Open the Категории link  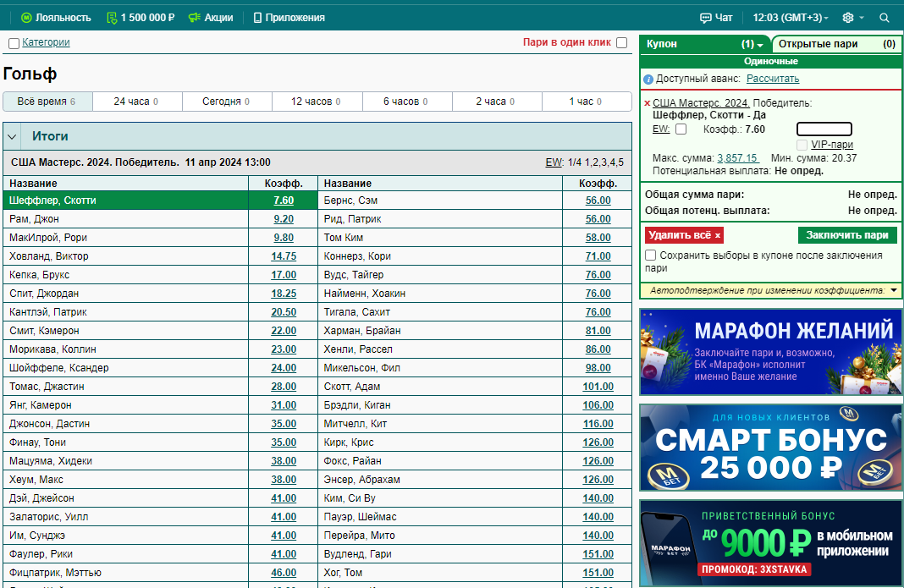46,42
